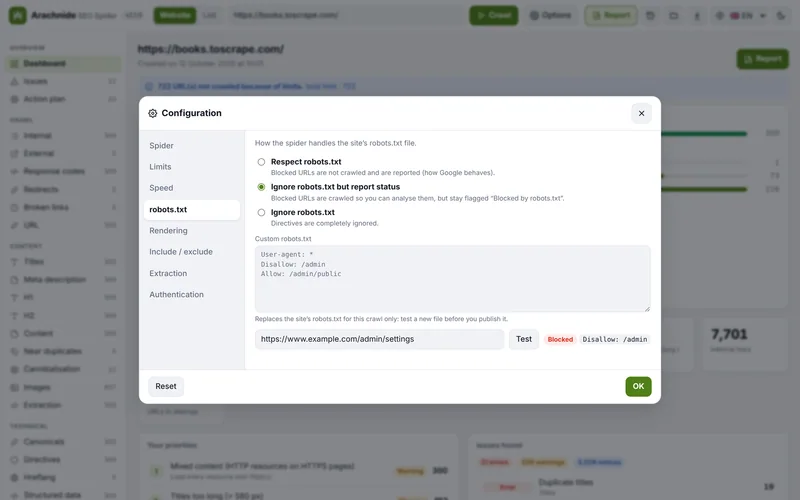Click the 7,701 stat card behind the dialog
Screen dimensions: 800x500
point(745,344)
